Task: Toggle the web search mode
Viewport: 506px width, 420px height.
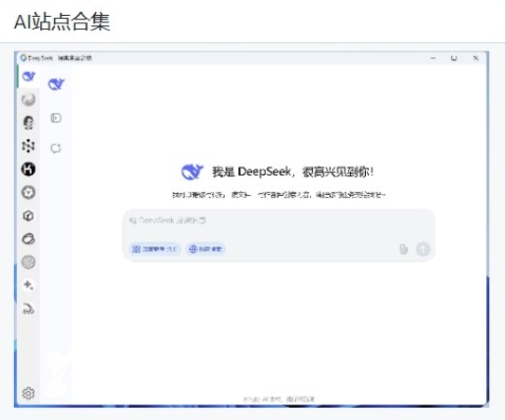Action: coord(205,249)
